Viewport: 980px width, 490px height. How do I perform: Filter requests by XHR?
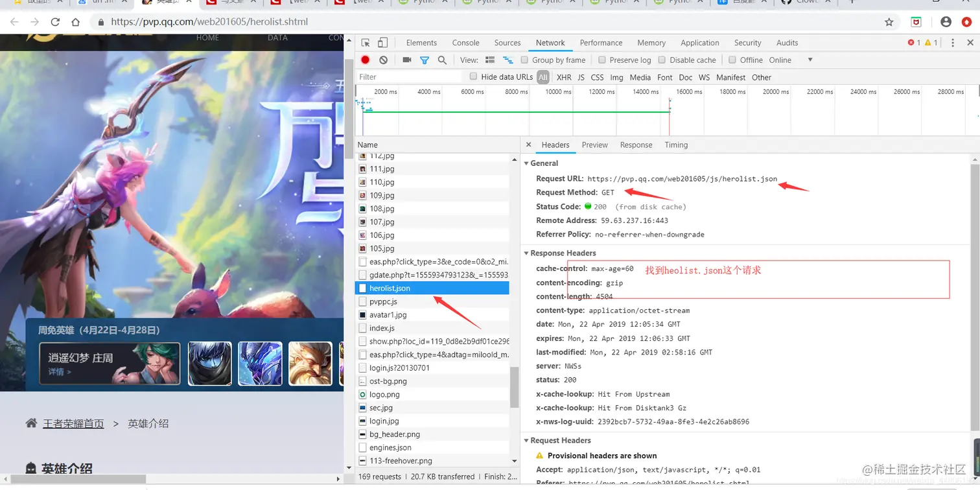tap(564, 77)
